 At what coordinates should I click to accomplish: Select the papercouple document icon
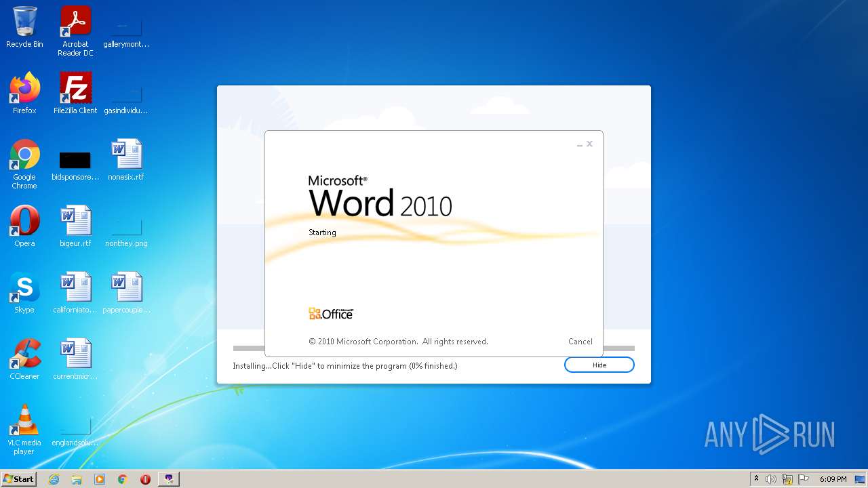tap(126, 293)
